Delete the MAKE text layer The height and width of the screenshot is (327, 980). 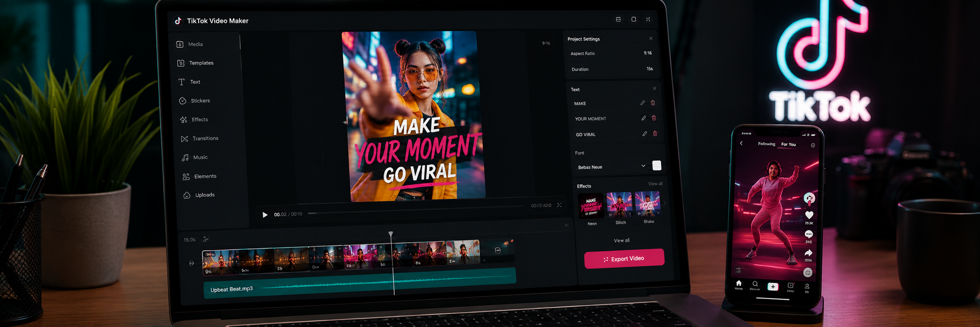[x=653, y=103]
